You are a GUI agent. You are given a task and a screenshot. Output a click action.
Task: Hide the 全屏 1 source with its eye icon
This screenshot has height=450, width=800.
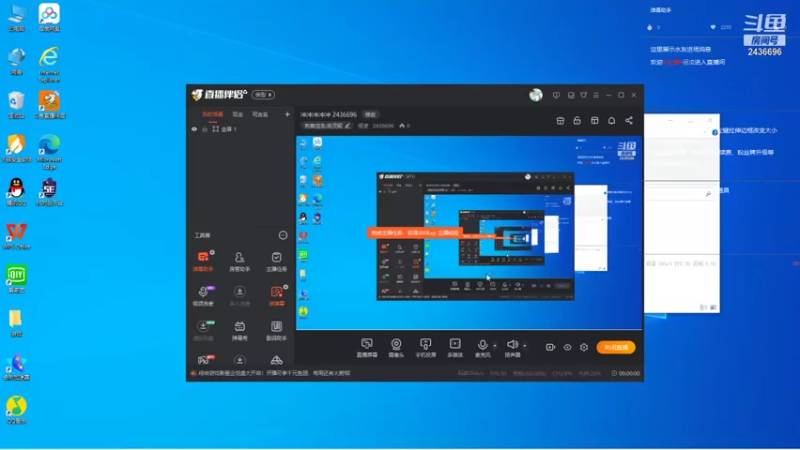click(194, 129)
